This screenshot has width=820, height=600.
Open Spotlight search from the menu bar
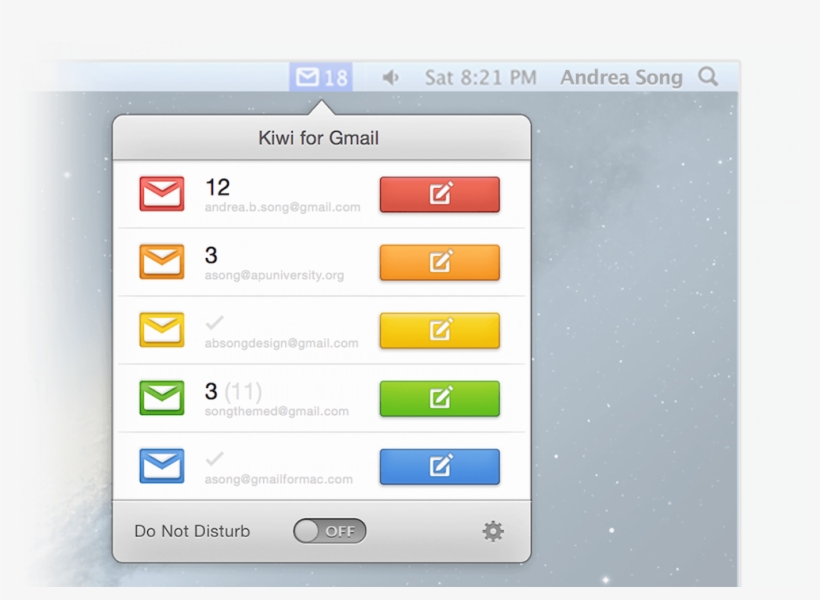[707, 76]
